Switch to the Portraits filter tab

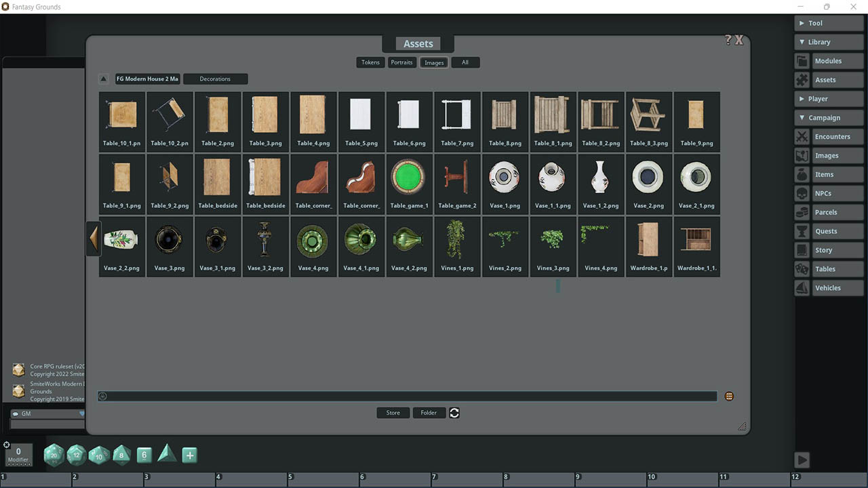pos(401,62)
